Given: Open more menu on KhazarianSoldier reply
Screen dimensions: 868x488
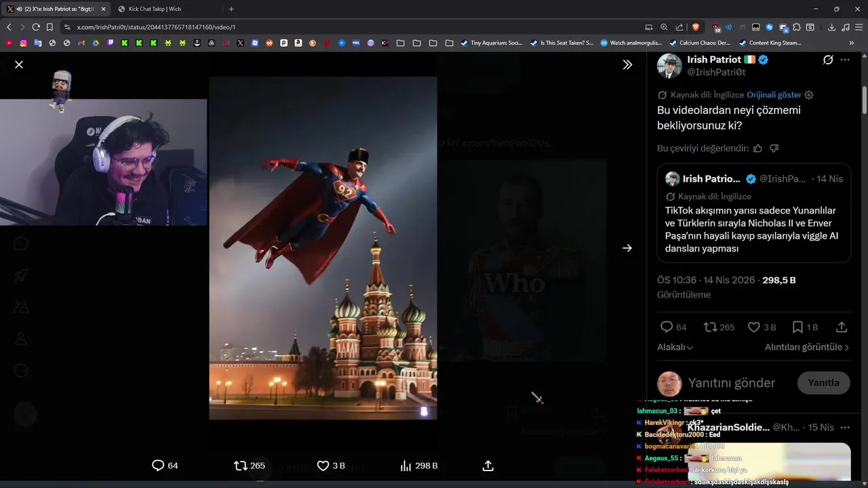Looking at the screenshot, I should pos(845,428).
